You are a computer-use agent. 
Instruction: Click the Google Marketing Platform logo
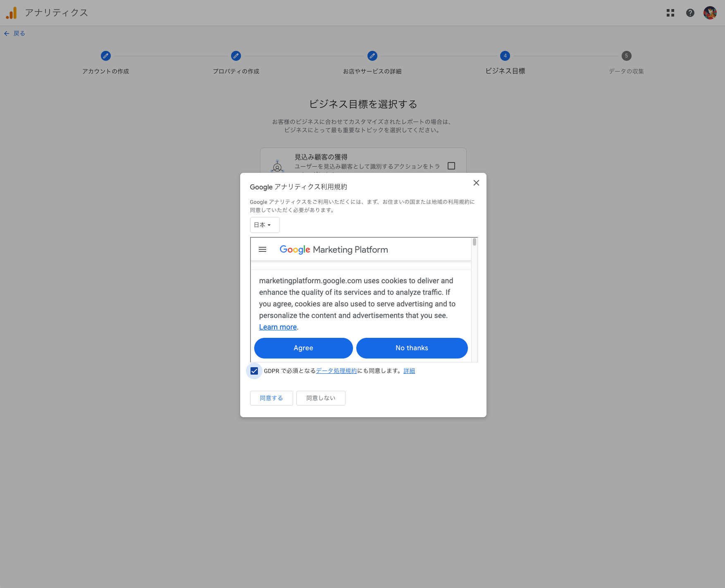click(x=334, y=249)
